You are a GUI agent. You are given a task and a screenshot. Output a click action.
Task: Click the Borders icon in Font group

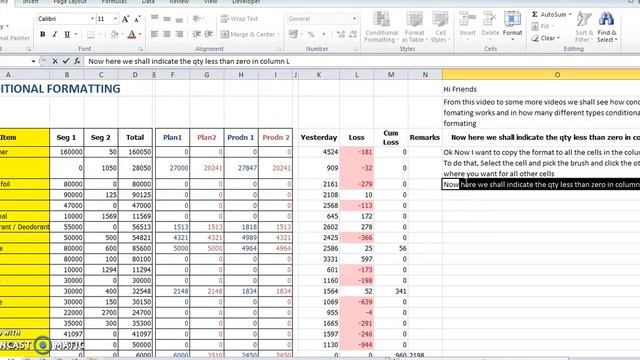pos(91,34)
